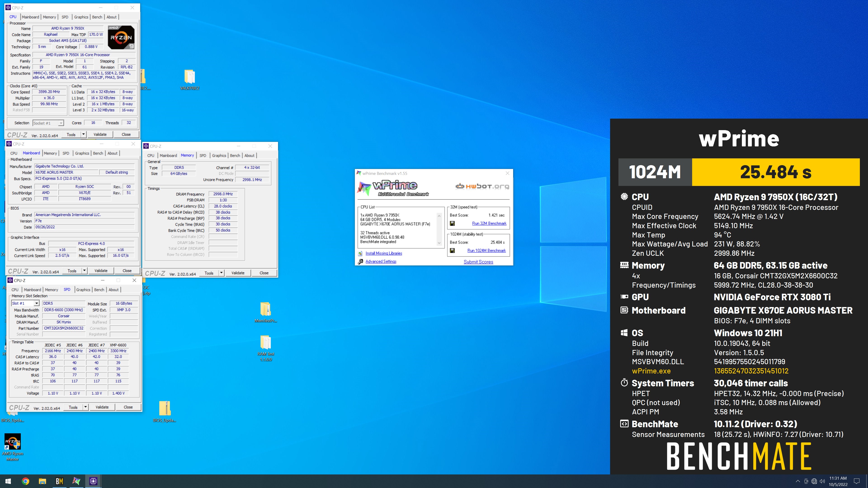Open the CPU tab in the Memory window
868x488 pixels.
[x=151, y=156]
